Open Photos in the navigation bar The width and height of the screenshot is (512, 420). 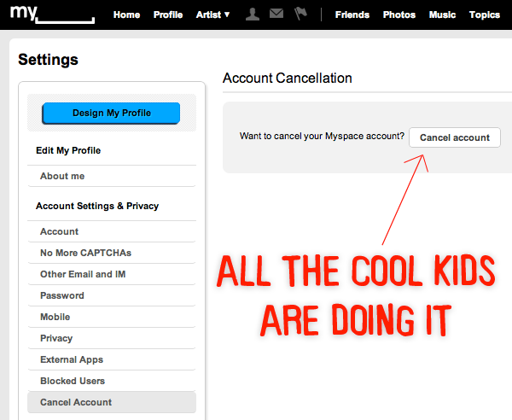(x=399, y=15)
